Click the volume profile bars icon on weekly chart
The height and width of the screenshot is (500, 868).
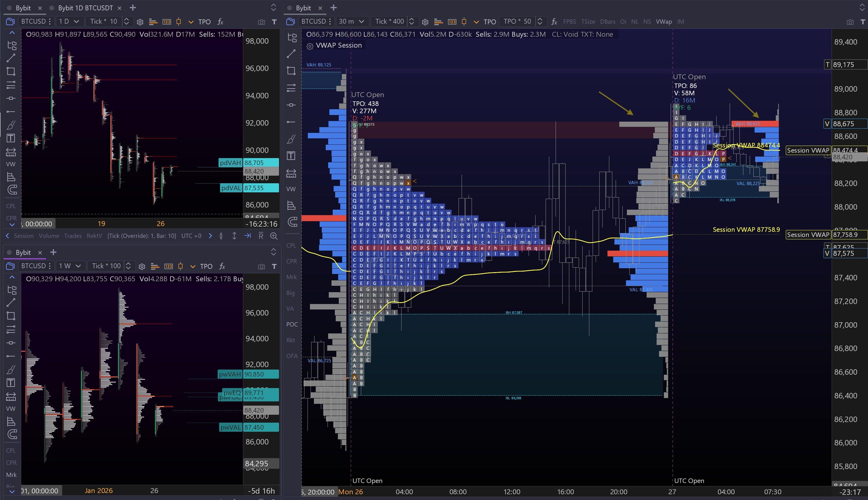click(x=155, y=266)
